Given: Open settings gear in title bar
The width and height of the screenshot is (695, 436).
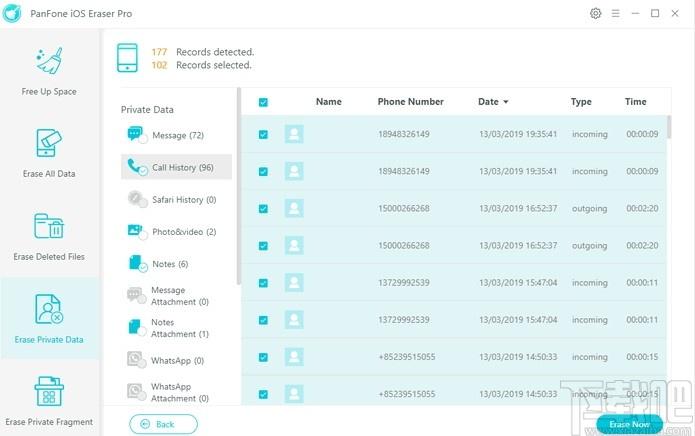Looking at the screenshot, I should (x=596, y=13).
